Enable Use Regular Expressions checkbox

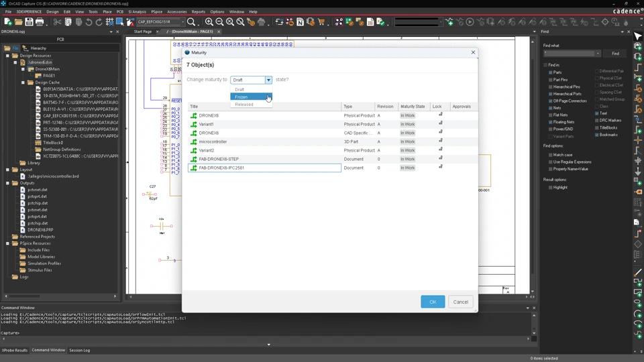pyautogui.click(x=551, y=162)
